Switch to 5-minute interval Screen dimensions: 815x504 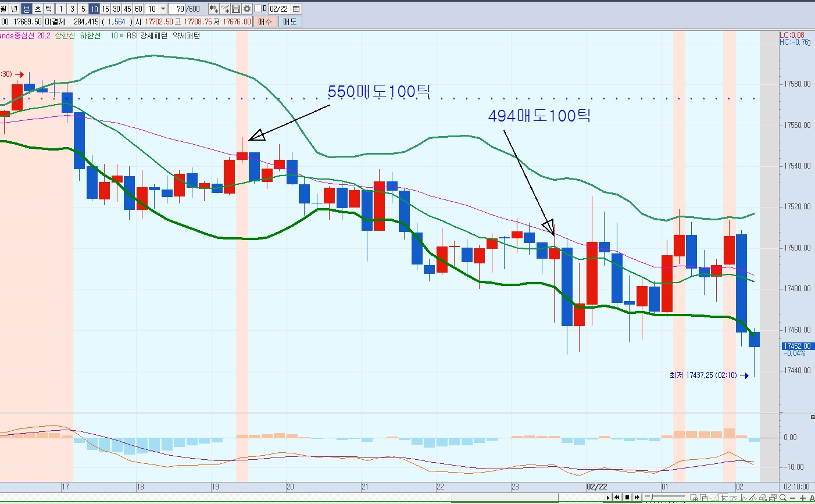point(83,9)
